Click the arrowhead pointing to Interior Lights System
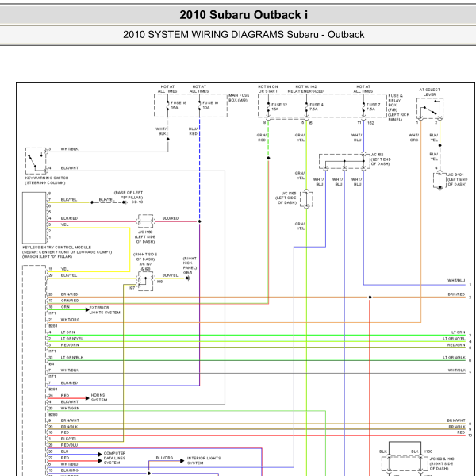The width and height of the screenshot is (476, 476). 182,460
